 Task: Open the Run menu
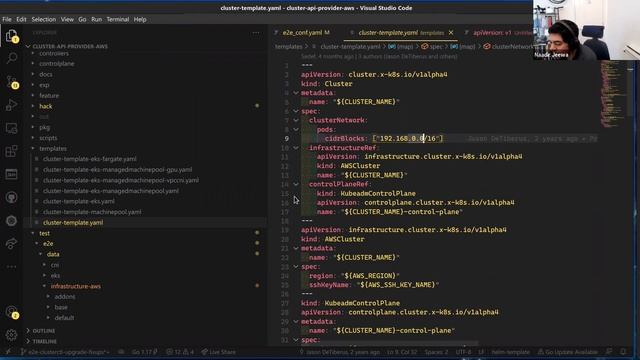point(97,19)
